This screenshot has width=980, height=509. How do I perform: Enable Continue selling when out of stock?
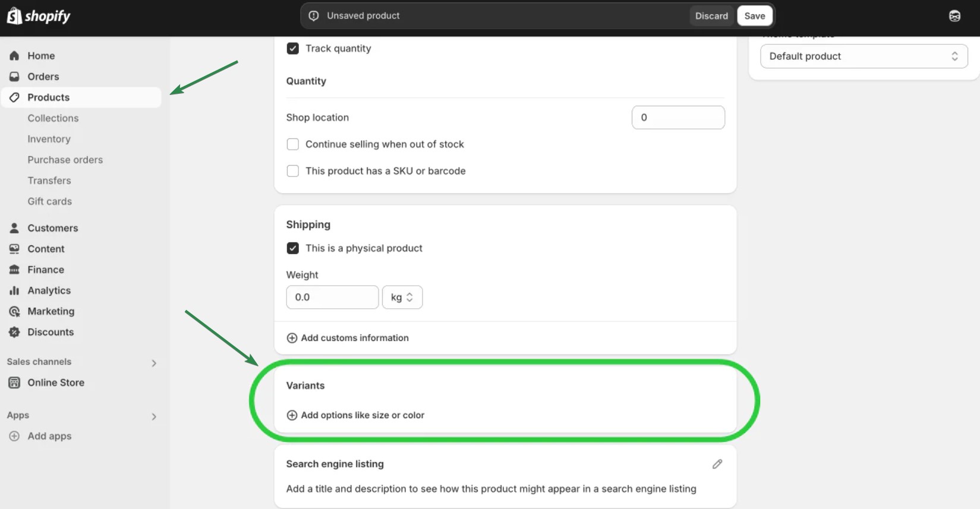(292, 144)
